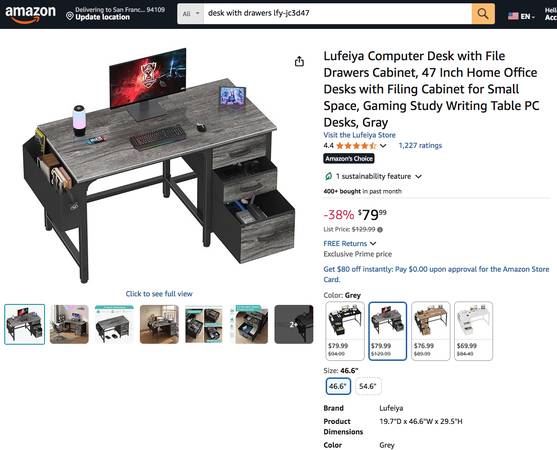
Task: Open the All departments search dropdown
Action: point(191,14)
